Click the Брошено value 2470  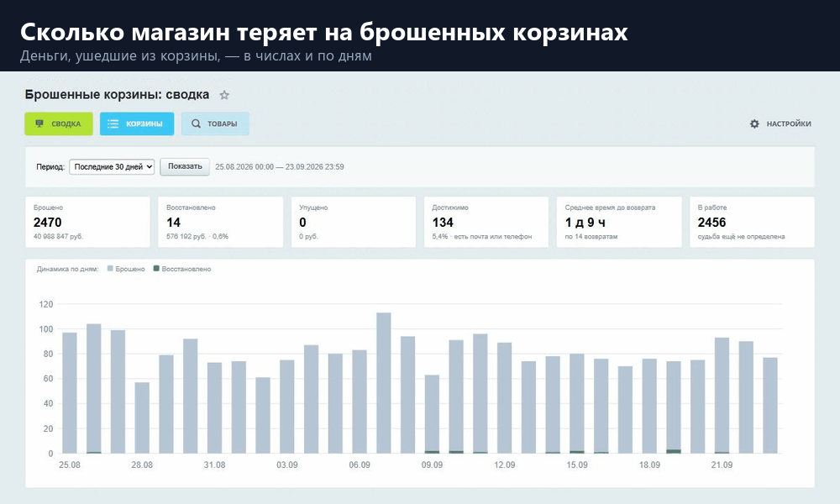(x=48, y=223)
